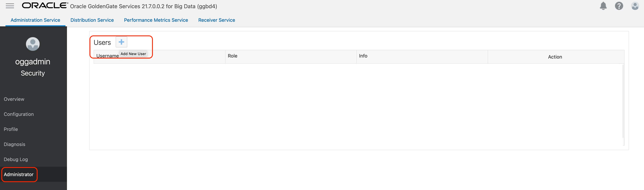Go to Receiver Service tab
This screenshot has height=190, width=644.
click(x=216, y=20)
